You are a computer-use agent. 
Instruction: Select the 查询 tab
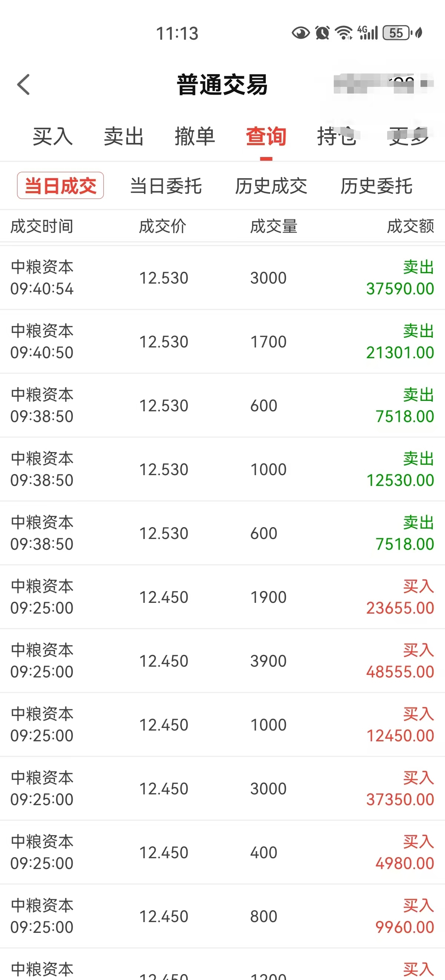(x=266, y=137)
